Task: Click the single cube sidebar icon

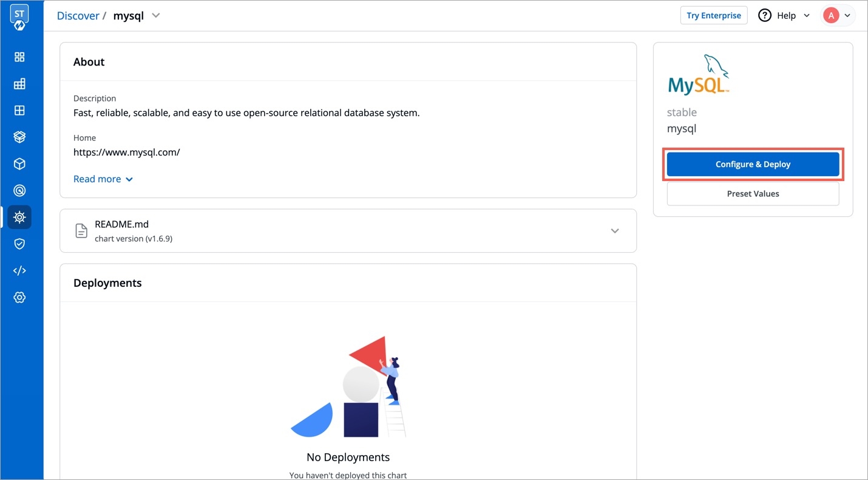Action: coord(19,164)
